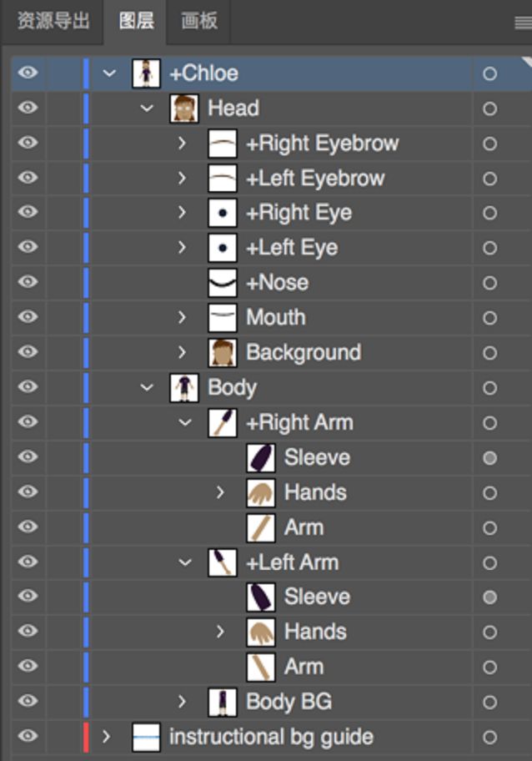Click the Head layer thumbnail icon
The image size is (532, 761).
point(183,108)
